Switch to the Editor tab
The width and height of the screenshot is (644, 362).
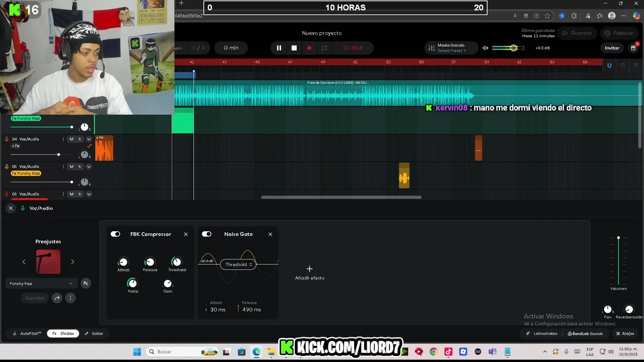94,333
